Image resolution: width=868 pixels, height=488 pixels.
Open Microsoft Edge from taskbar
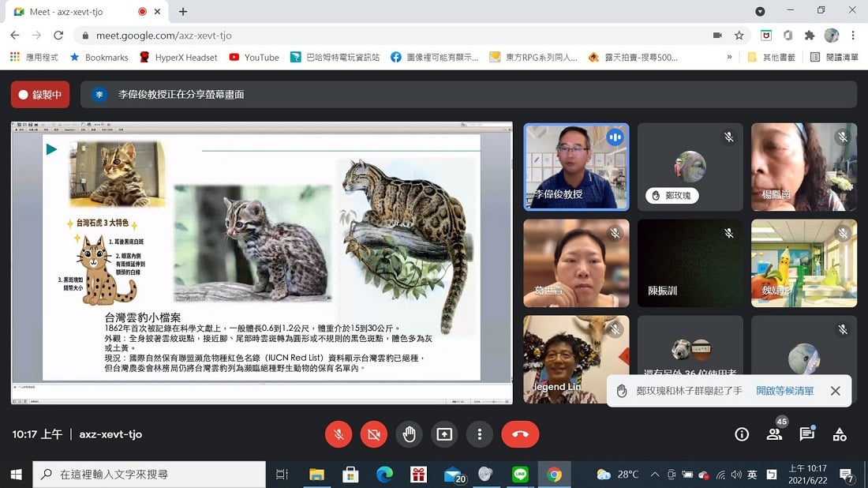point(384,475)
